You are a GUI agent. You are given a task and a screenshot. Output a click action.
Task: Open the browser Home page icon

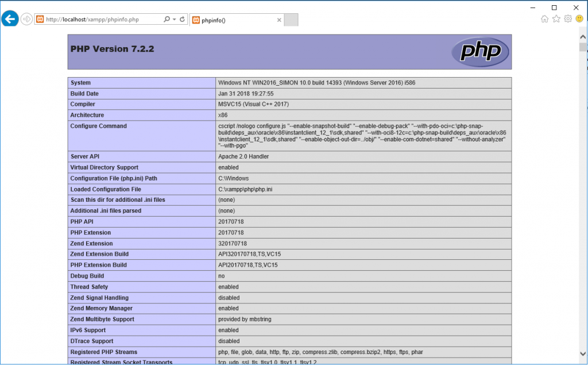[544, 19]
